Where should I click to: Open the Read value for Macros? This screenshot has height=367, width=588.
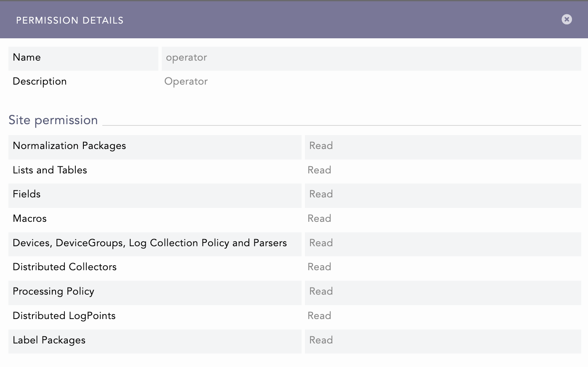point(442,219)
